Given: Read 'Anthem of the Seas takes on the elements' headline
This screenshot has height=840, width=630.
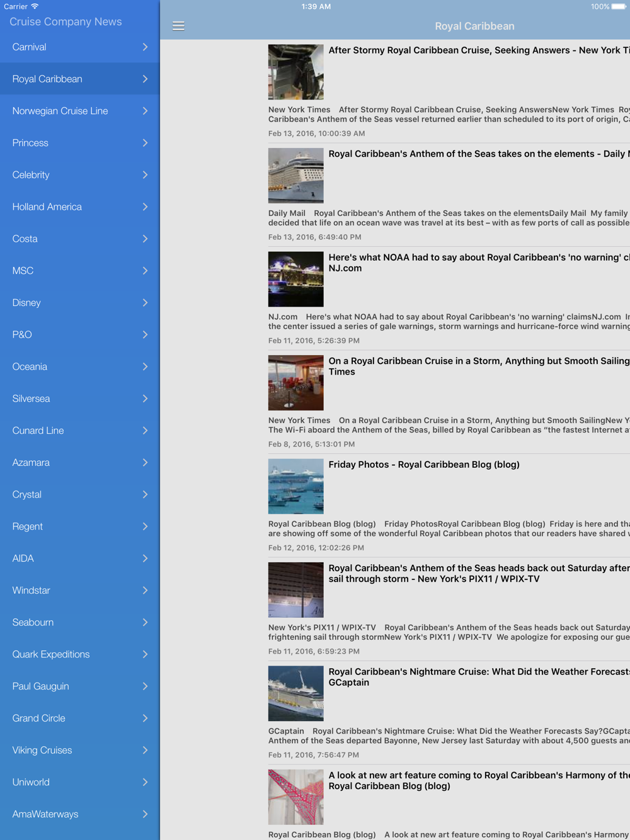Looking at the screenshot, I should click(x=479, y=154).
